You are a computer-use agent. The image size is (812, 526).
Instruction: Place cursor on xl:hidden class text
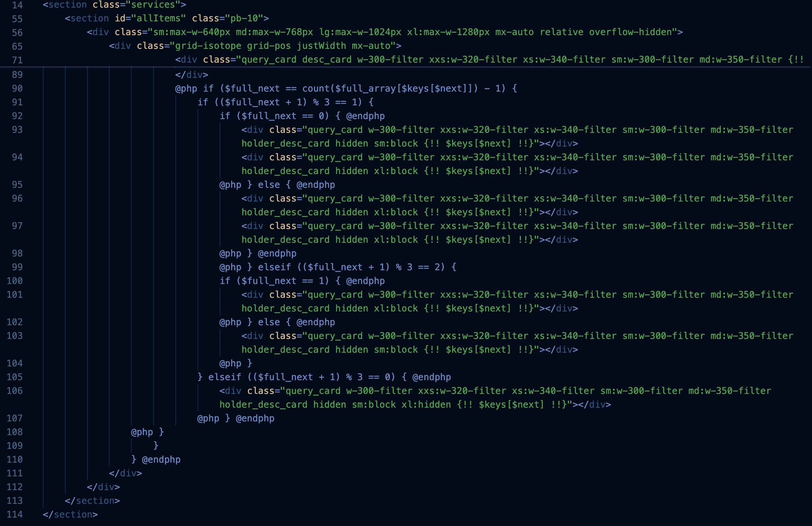coord(426,405)
